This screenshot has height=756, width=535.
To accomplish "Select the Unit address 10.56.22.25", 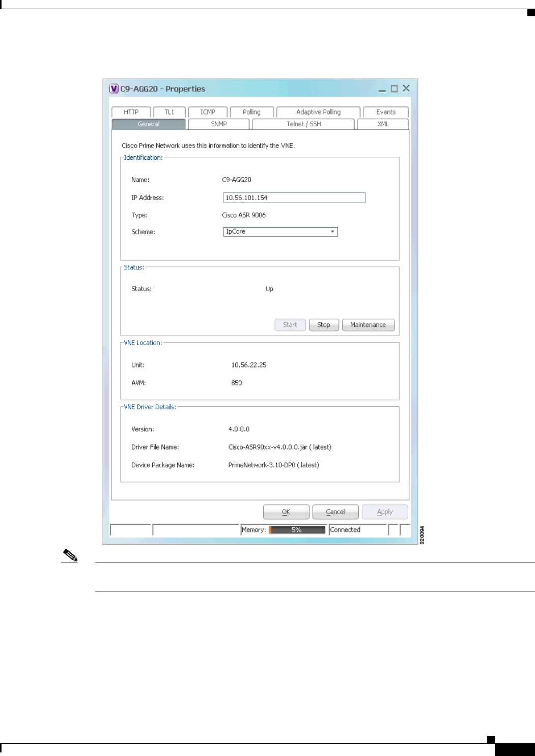I will coord(249,365).
